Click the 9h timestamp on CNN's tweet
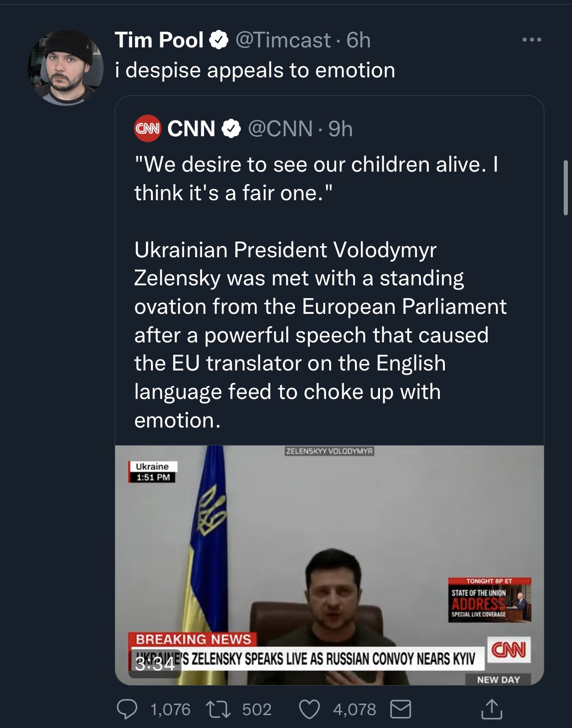Viewport: 572px width, 728px height. pos(341,129)
